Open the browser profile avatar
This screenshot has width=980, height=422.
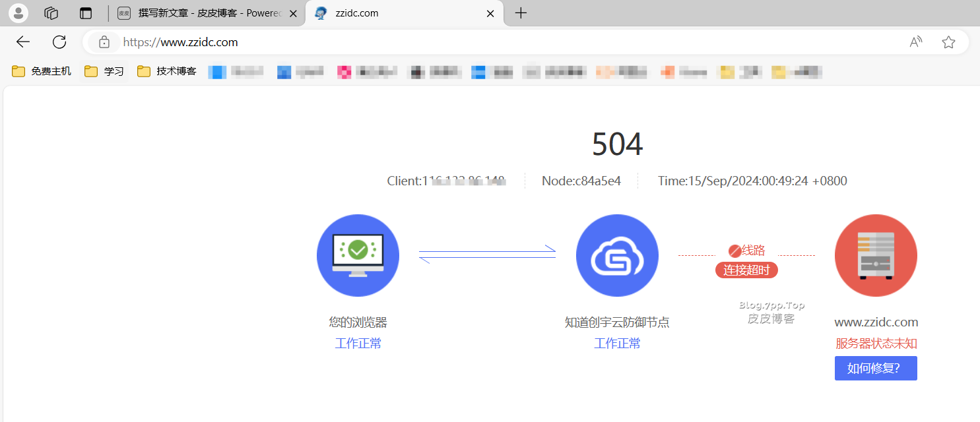(x=18, y=13)
